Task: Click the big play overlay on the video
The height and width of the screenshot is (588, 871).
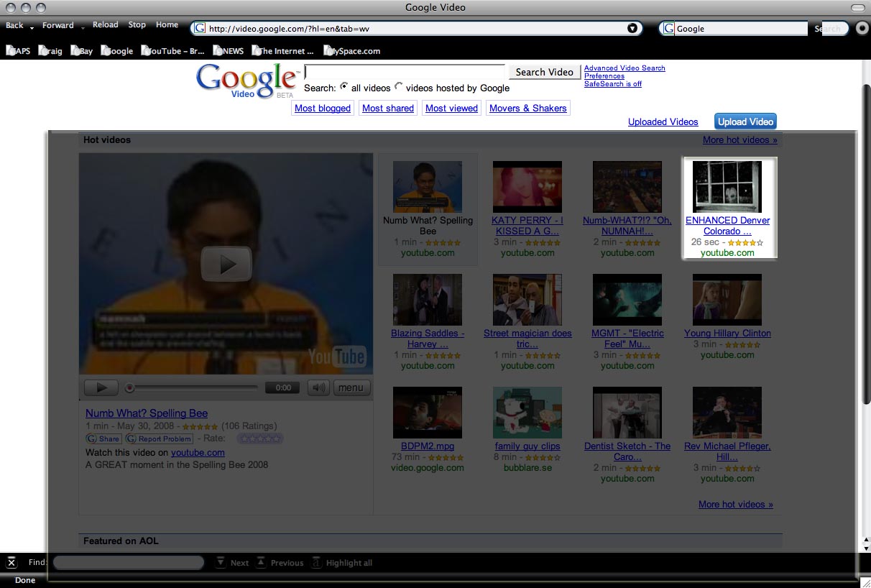Action: point(226,264)
